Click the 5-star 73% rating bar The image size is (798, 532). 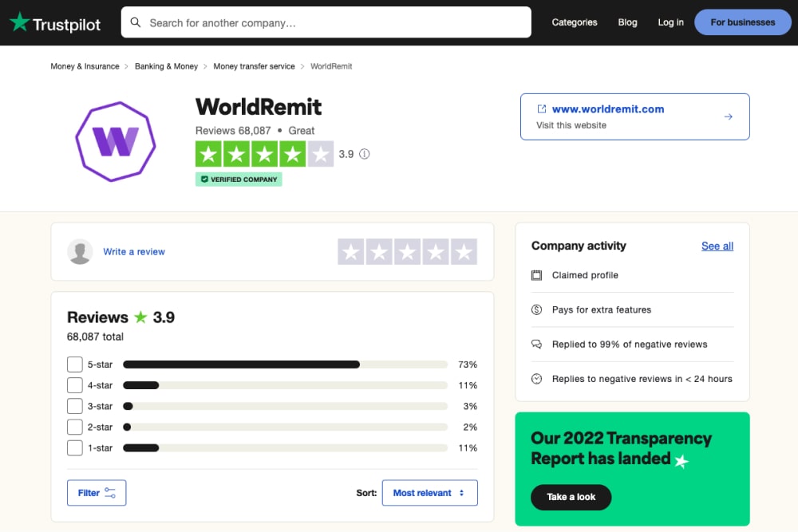click(285, 365)
